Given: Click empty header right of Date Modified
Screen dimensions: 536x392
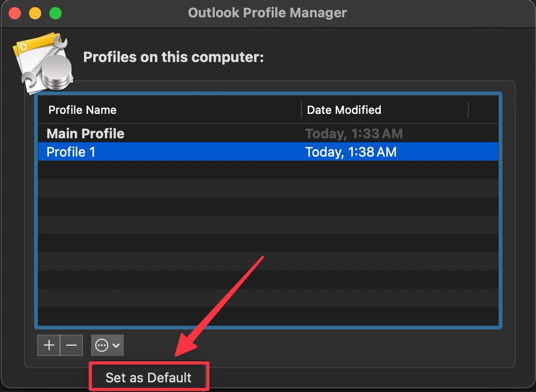Looking at the screenshot, I should pos(483,110).
